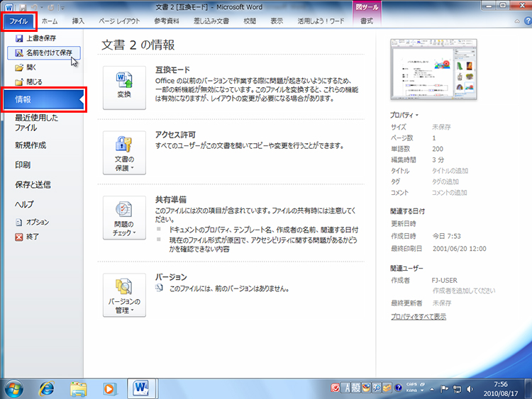
Task: Click the IME input mode あ般 indicator
Action: (351, 388)
